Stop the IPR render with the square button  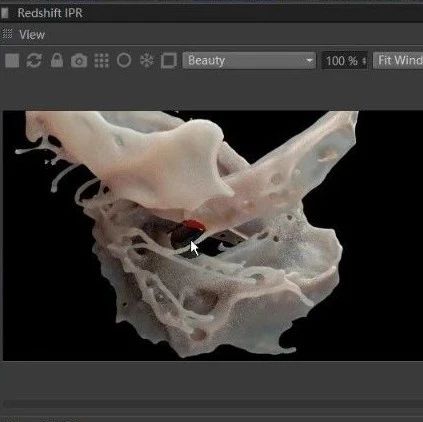click(x=12, y=61)
